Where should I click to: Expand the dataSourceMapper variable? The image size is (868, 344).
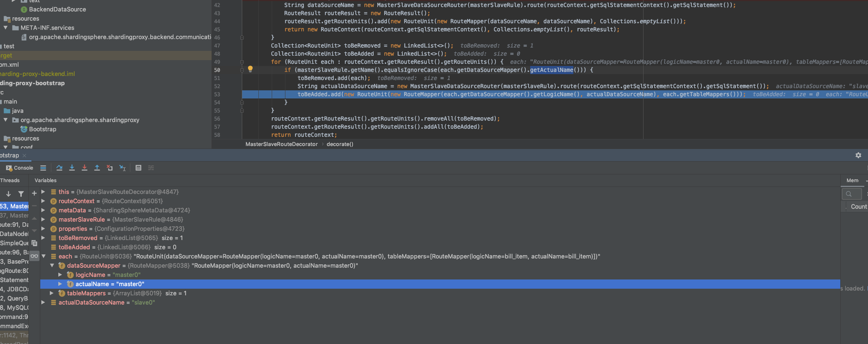click(x=52, y=265)
